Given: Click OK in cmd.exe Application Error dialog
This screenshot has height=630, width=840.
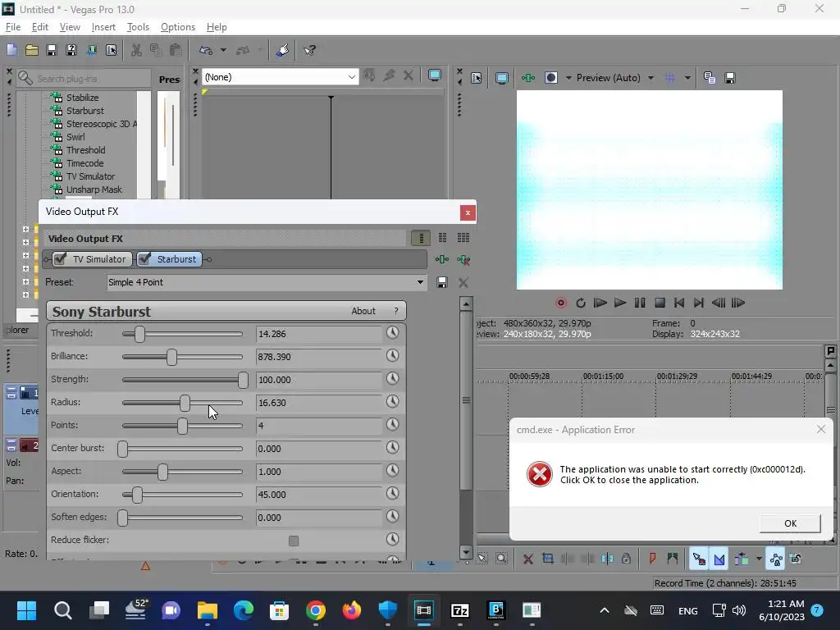Looking at the screenshot, I should (790, 523).
